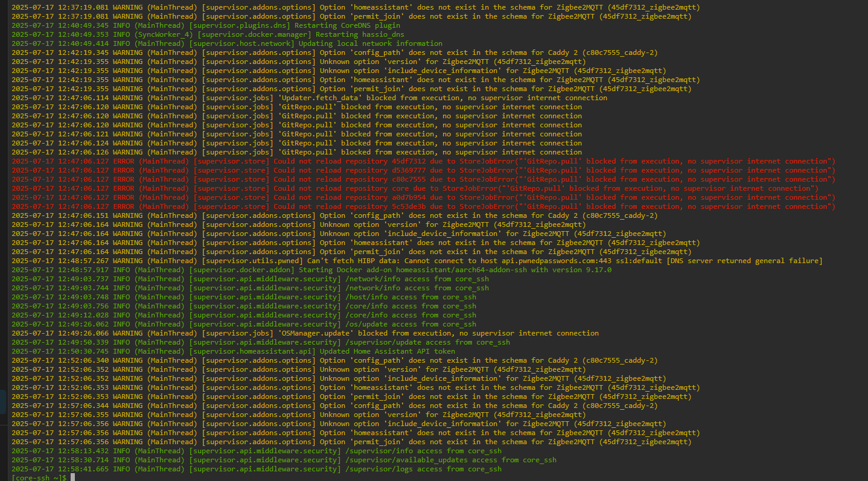Click 'Updating local network information' log entry
Screen dimensions: 868x481
227,43
